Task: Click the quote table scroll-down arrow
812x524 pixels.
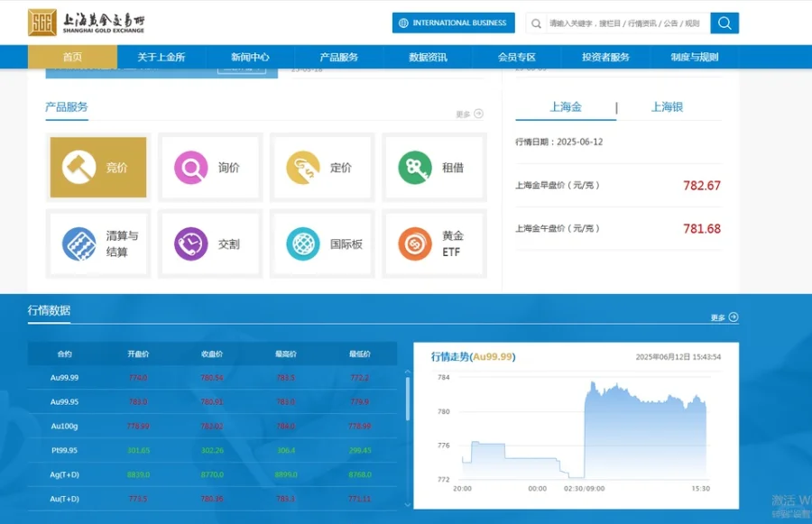Action: coord(408,504)
